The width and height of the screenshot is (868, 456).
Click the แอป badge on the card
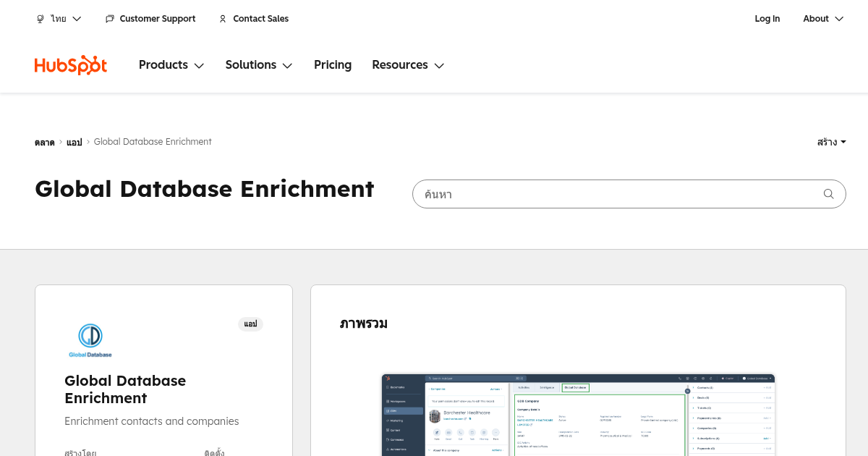250,324
